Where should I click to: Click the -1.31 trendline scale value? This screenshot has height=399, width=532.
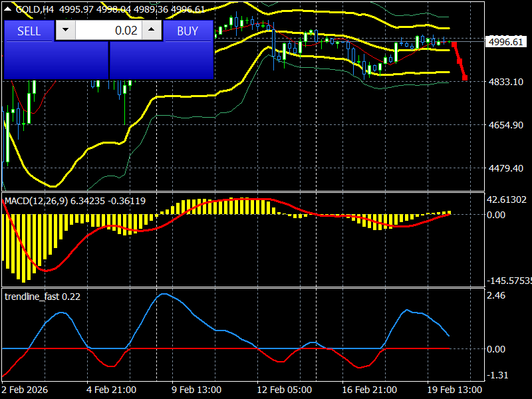coord(497,375)
